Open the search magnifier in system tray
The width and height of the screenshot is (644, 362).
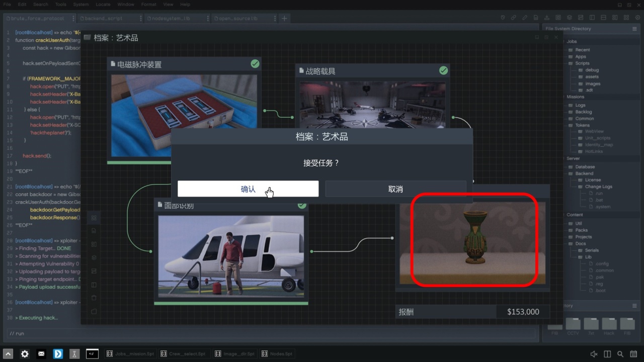pyautogui.click(x=620, y=354)
